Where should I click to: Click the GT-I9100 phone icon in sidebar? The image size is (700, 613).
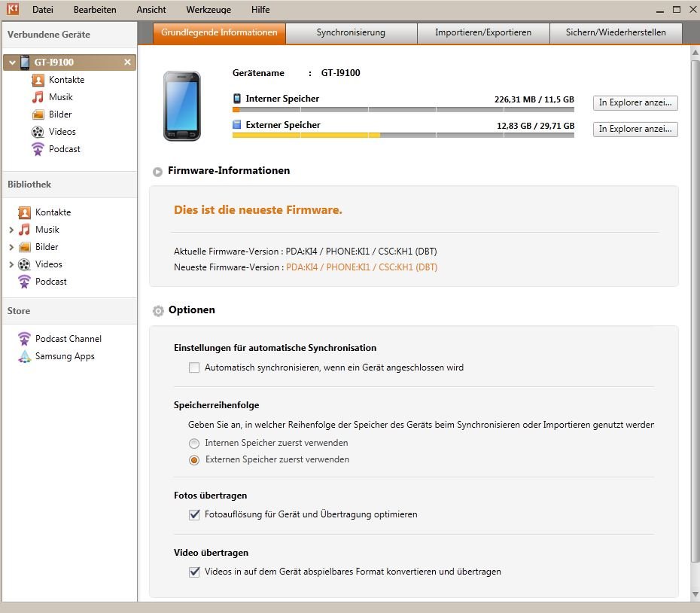25,62
